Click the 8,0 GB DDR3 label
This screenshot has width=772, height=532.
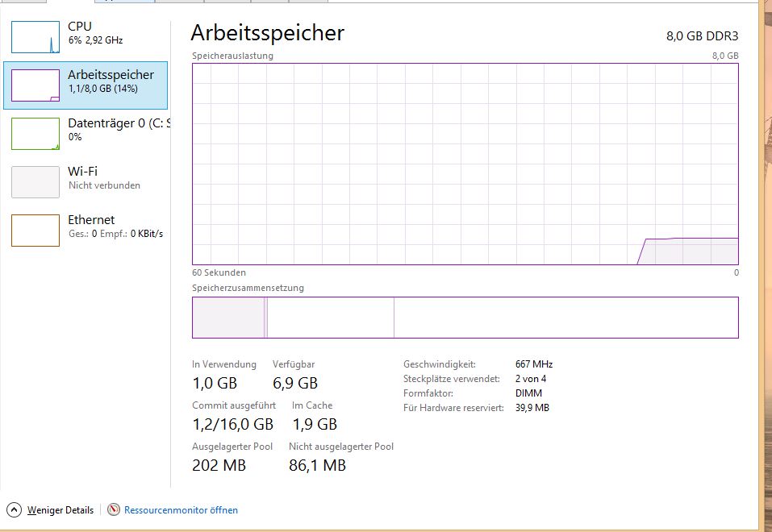point(702,36)
